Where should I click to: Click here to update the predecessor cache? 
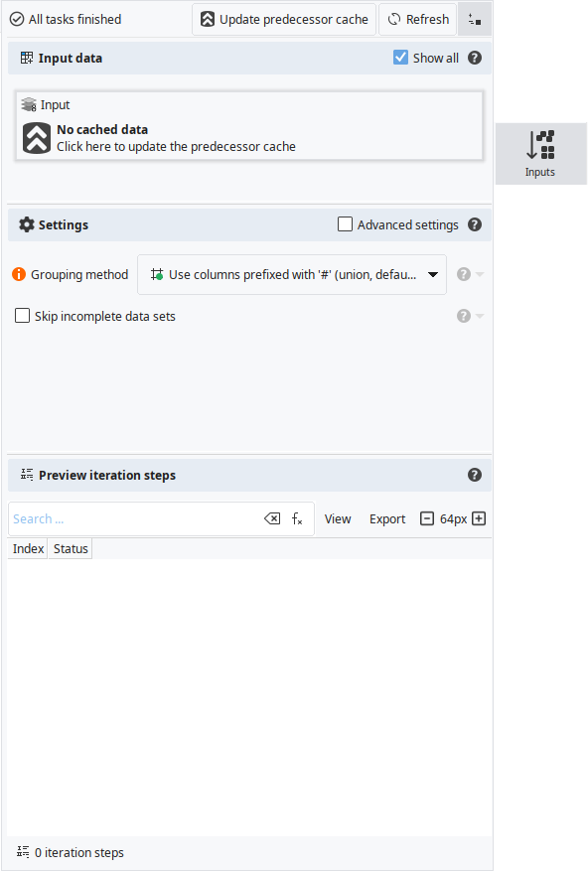point(176,147)
